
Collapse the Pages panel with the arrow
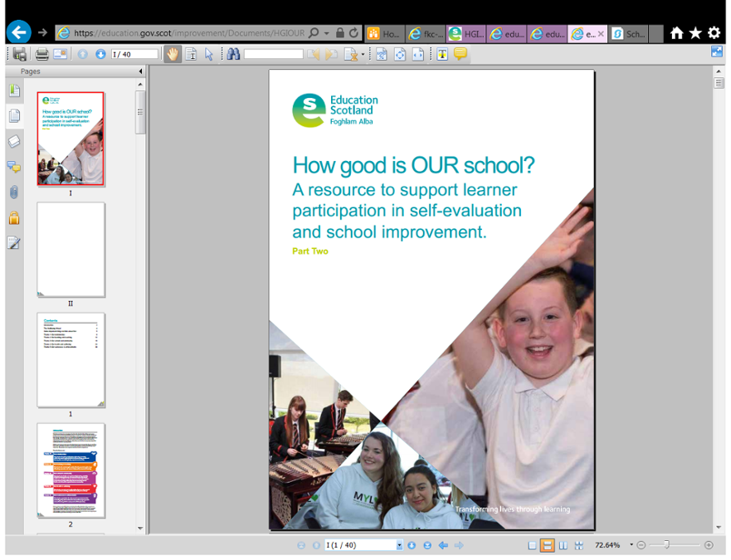(140, 71)
